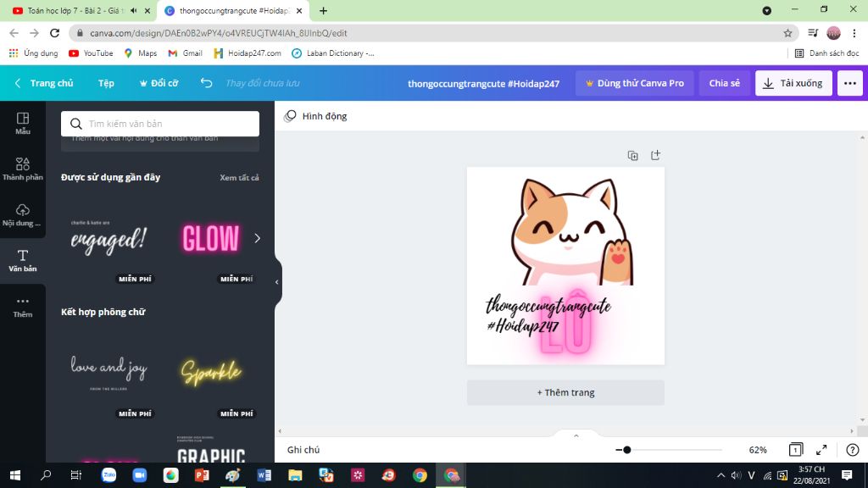
Task: Click the add page icon above canvas
Action: pyautogui.click(x=655, y=155)
